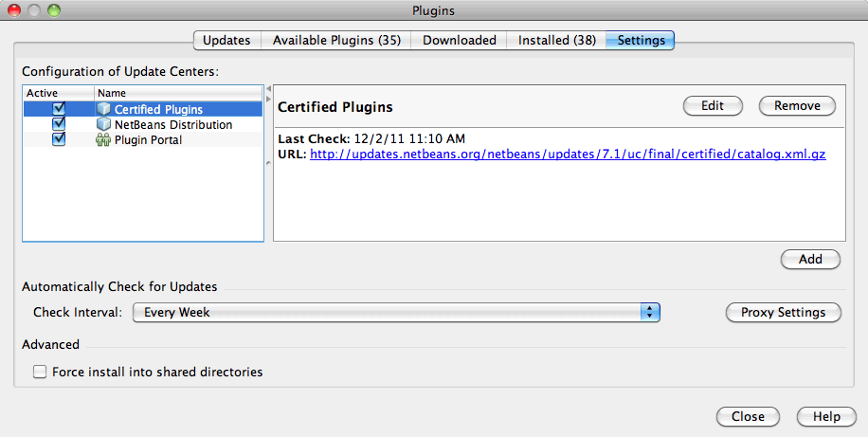Click the Plugin Portal people icon
The width and height of the screenshot is (868, 437).
point(103,140)
